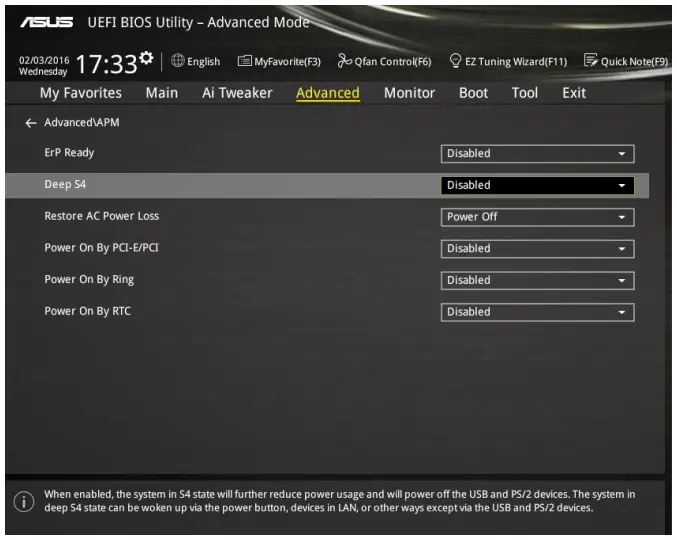The height and width of the screenshot is (540, 677).
Task: Open the Power On By PCI-E/PCI dropdown
Action: (538, 249)
